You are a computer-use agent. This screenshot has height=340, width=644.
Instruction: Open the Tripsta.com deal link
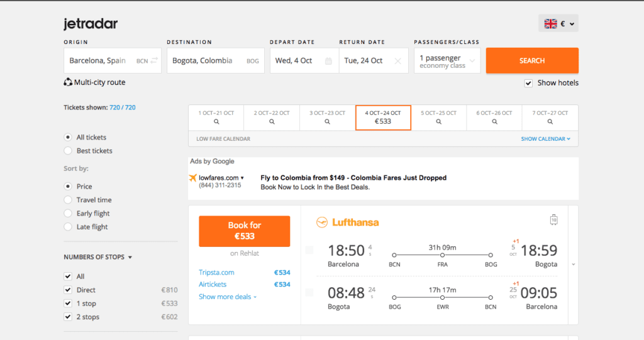tap(216, 272)
